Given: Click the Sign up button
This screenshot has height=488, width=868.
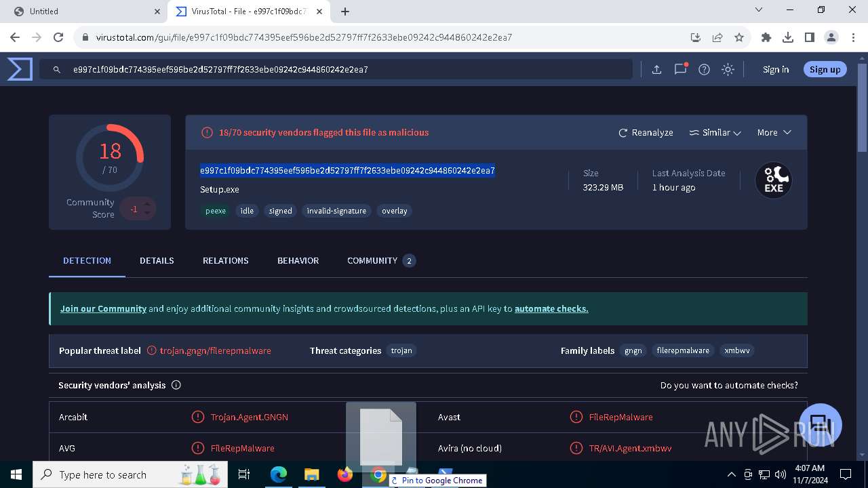Looking at the screenshot, I should point(825,69).
